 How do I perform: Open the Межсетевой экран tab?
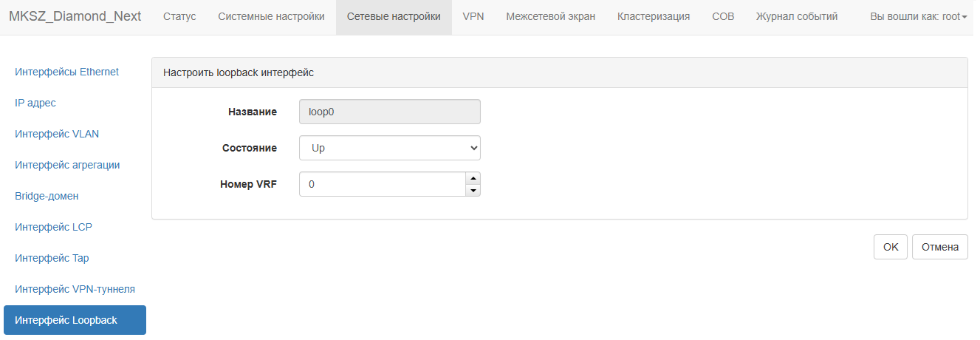pos(551,17)
